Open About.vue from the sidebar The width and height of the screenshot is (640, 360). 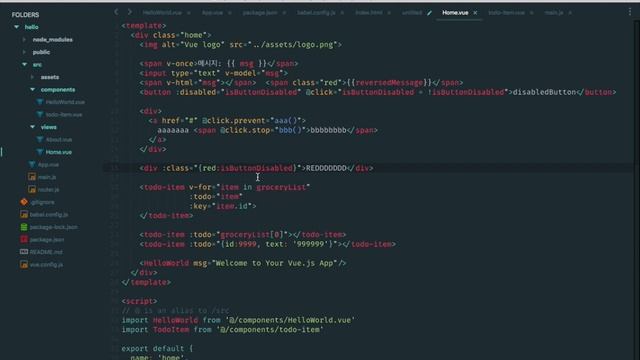point(59,140)
